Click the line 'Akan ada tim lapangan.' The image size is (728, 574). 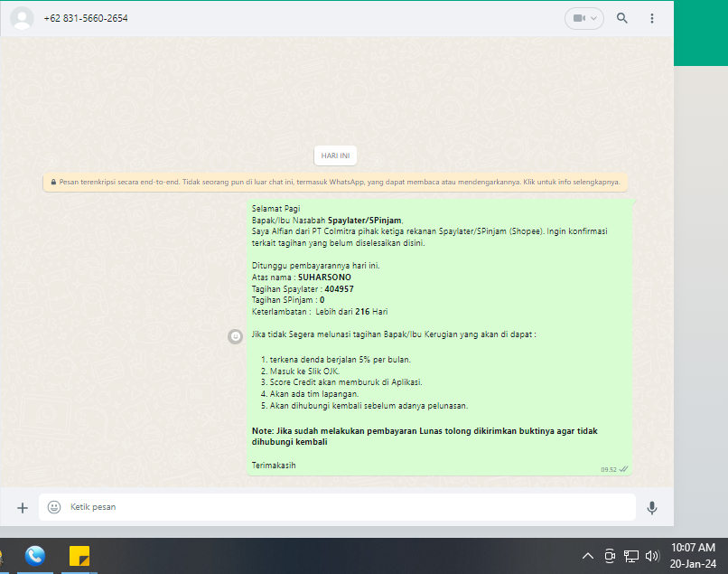[x=314, y=394]
